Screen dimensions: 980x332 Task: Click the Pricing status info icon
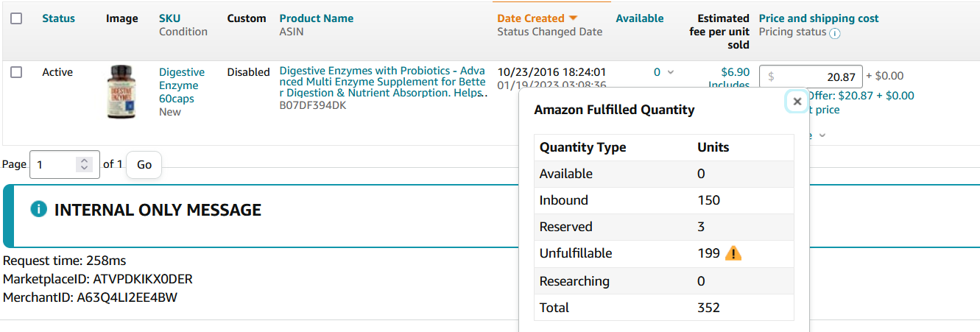[x=834, y=33]
